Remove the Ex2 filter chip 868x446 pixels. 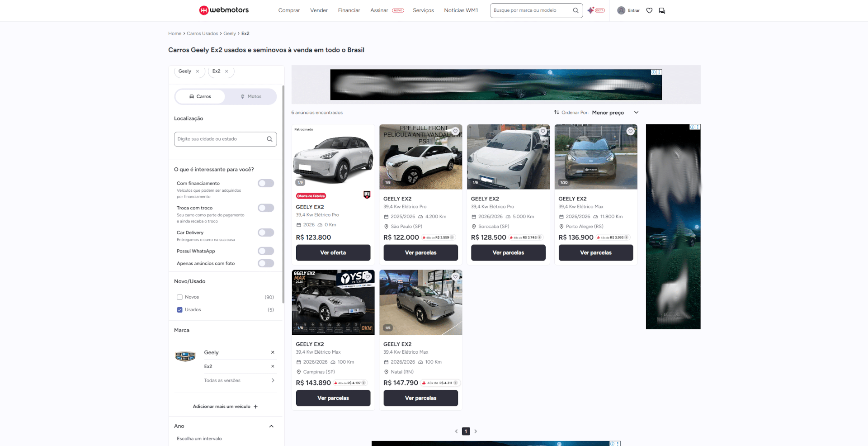coord(226,71)
